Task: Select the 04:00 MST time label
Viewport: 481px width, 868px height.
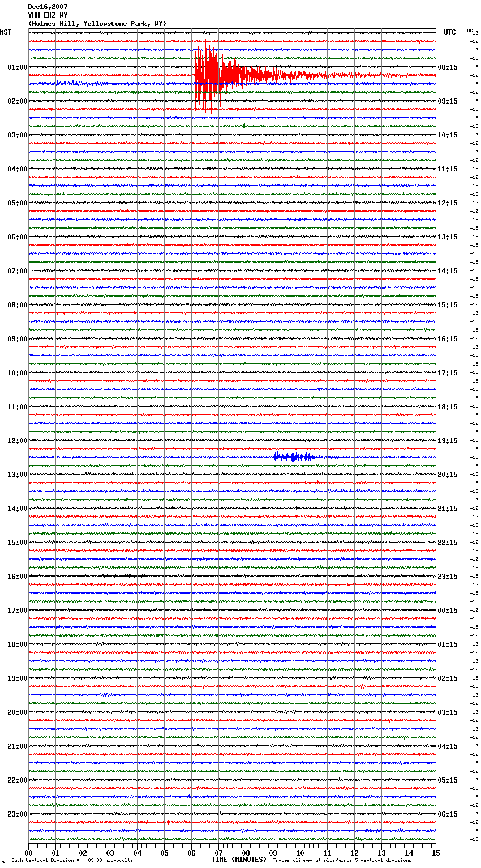Action: pos(17,169)
